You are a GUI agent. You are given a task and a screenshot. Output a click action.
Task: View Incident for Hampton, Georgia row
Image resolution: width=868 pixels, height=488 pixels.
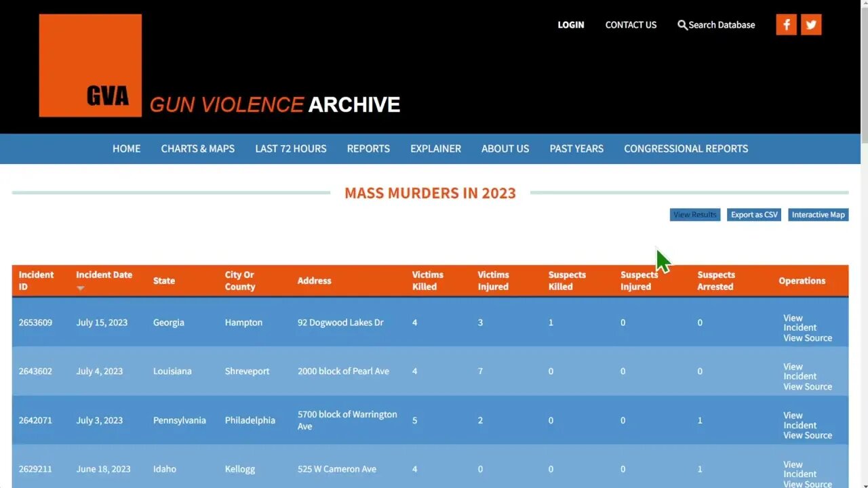click(800, 323)
